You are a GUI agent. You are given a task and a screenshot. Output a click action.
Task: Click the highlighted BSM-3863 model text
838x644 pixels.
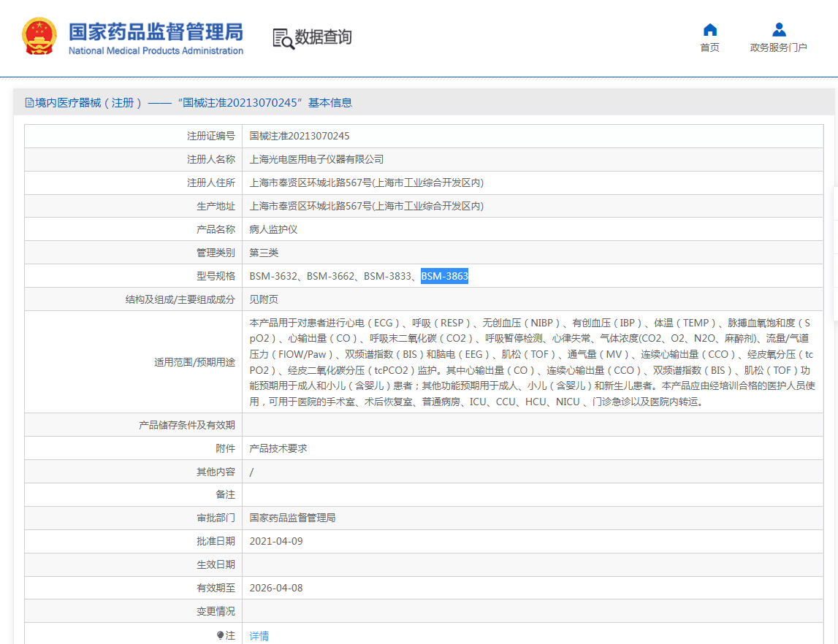(x=445, y=276)
